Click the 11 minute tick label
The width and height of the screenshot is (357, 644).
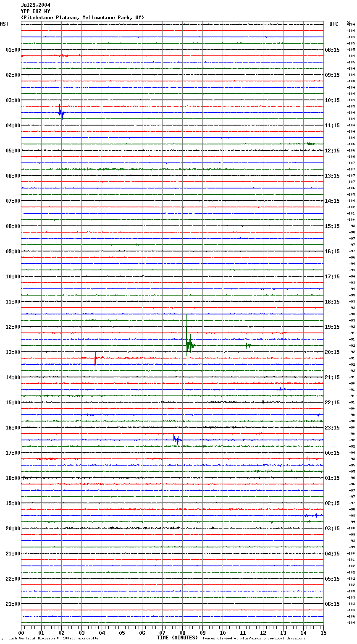tap(243, 633)
